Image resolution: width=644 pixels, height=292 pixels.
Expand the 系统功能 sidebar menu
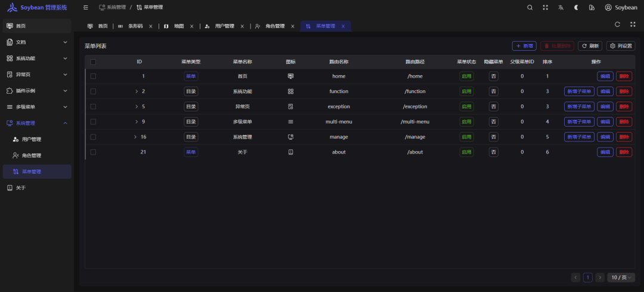click(x=36, y=59)
